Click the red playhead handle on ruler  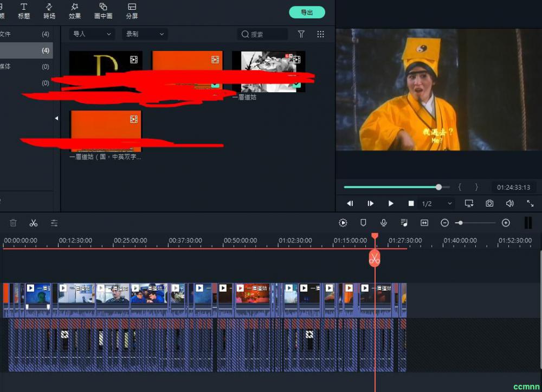click(375, 236)
